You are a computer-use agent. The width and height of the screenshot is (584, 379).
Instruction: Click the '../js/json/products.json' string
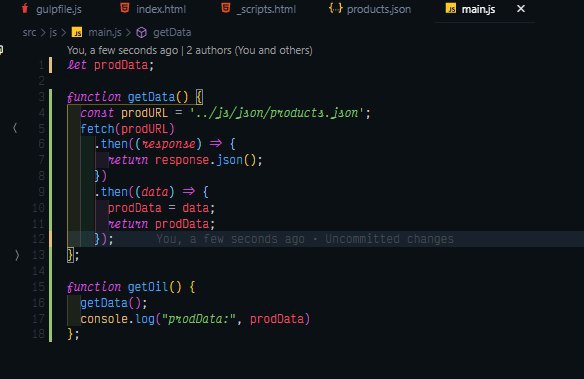pos(276,112)
